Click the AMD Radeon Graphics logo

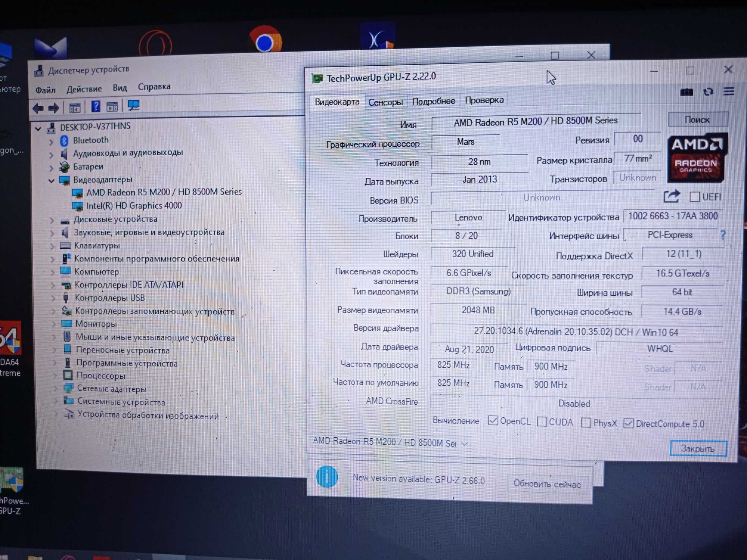(697, 158)
